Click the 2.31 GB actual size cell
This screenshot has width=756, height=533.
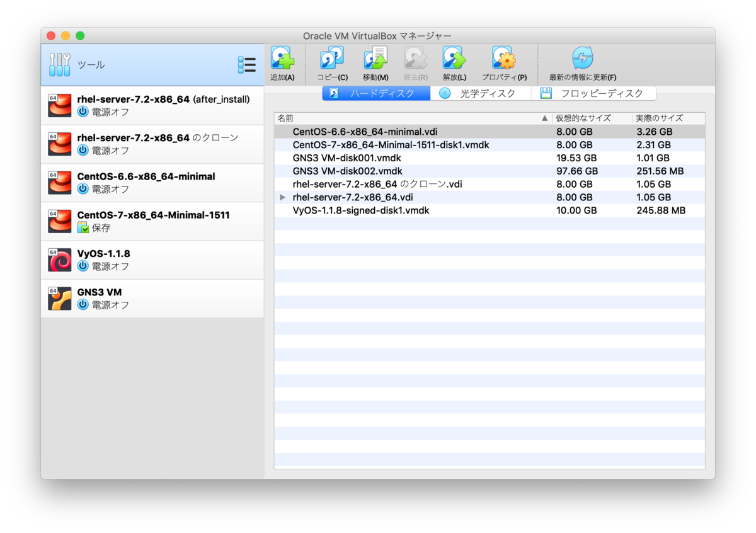tap(653, 145)
